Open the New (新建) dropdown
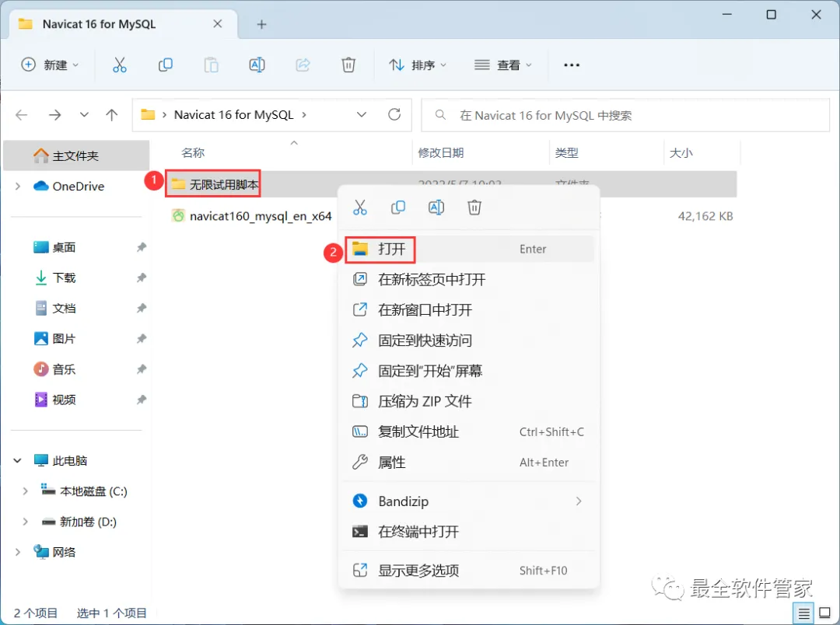Viewport: 840px width, 625px height. click(x=50, y=65)
